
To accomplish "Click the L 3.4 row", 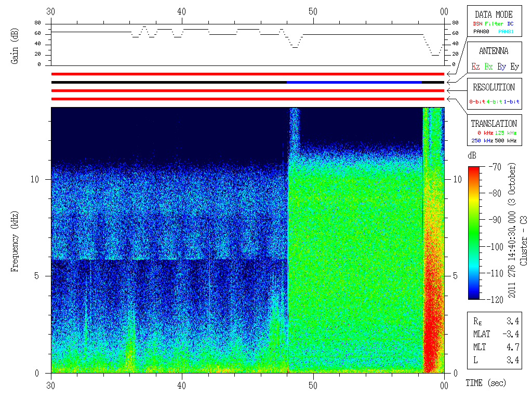I will pos(496,361).
